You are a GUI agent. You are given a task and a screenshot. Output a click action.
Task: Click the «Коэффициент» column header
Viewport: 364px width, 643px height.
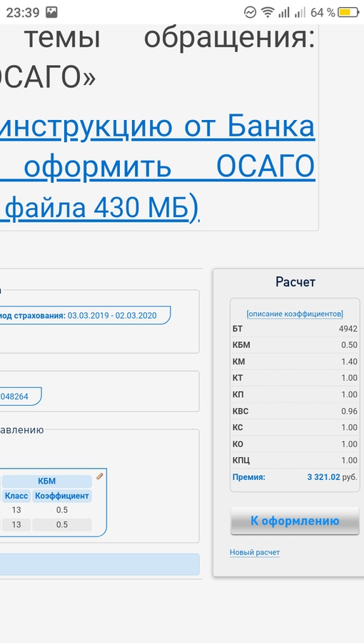click(x=62, y=496)
